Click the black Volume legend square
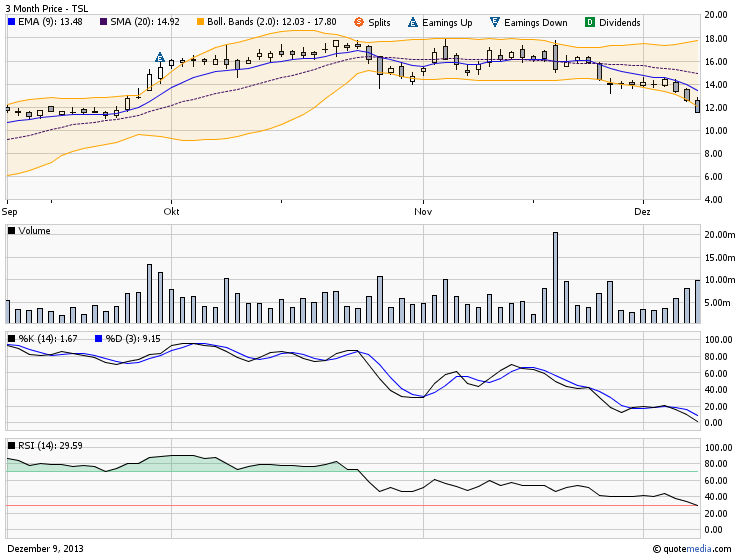Image resolution: width=740 pixels, height=558 pixels. [11, 231]
